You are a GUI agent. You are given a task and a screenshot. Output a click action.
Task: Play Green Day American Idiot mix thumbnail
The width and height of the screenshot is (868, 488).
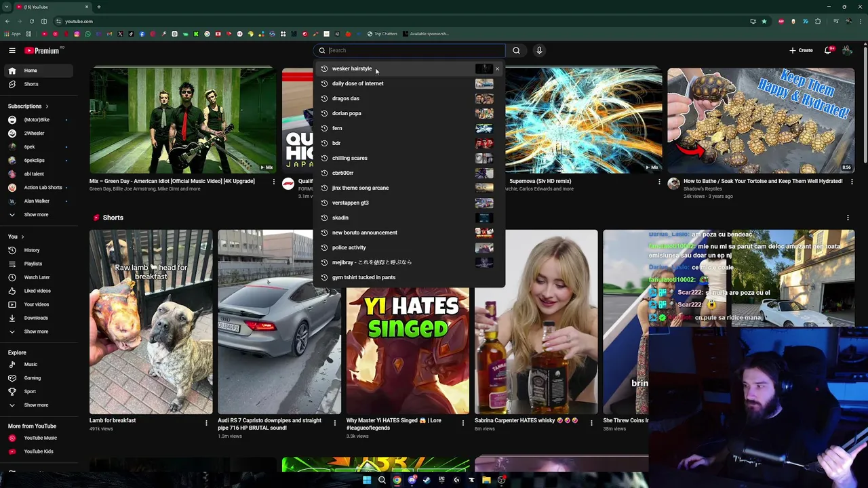tap(183, 120)
